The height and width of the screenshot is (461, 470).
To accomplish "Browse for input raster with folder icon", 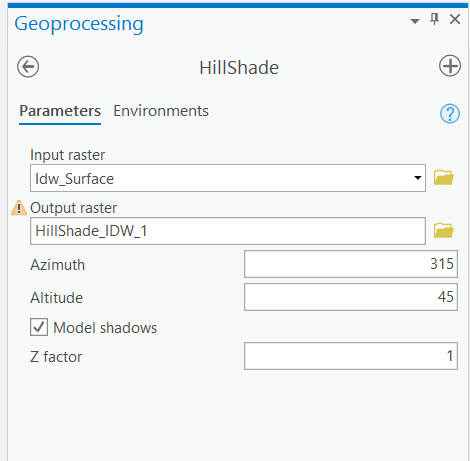I will 443,177.
